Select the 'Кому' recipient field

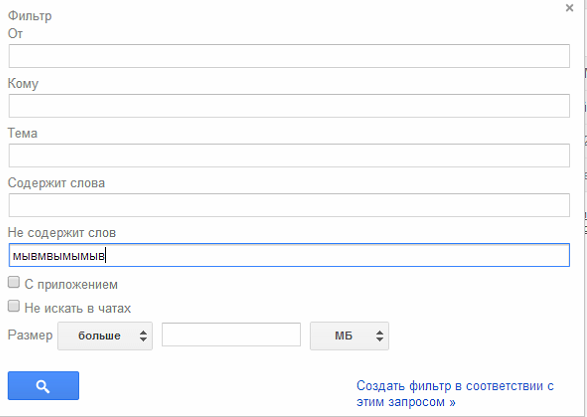tap(289, 106)
